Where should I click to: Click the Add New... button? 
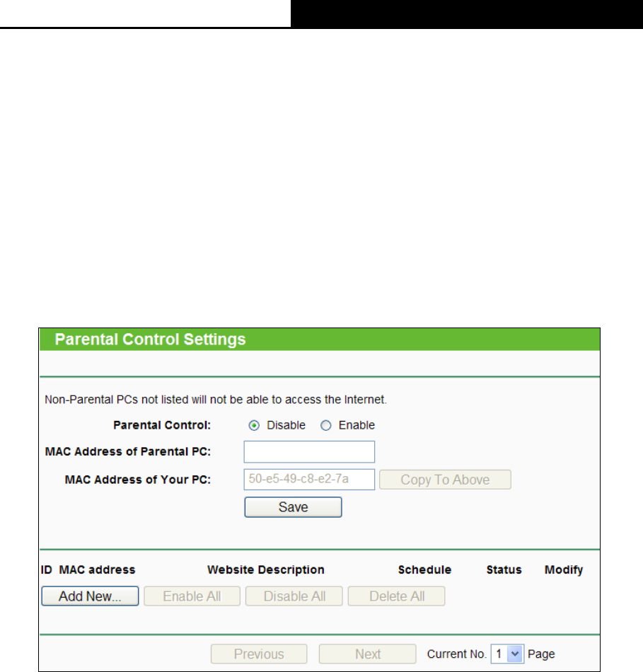[x=90, y=596]
